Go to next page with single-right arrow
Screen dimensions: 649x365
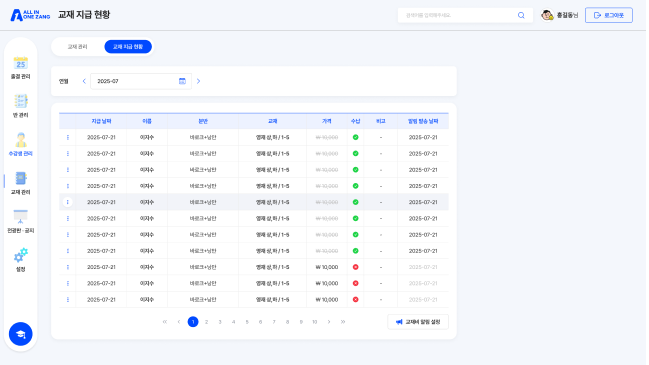pos(329,322)
